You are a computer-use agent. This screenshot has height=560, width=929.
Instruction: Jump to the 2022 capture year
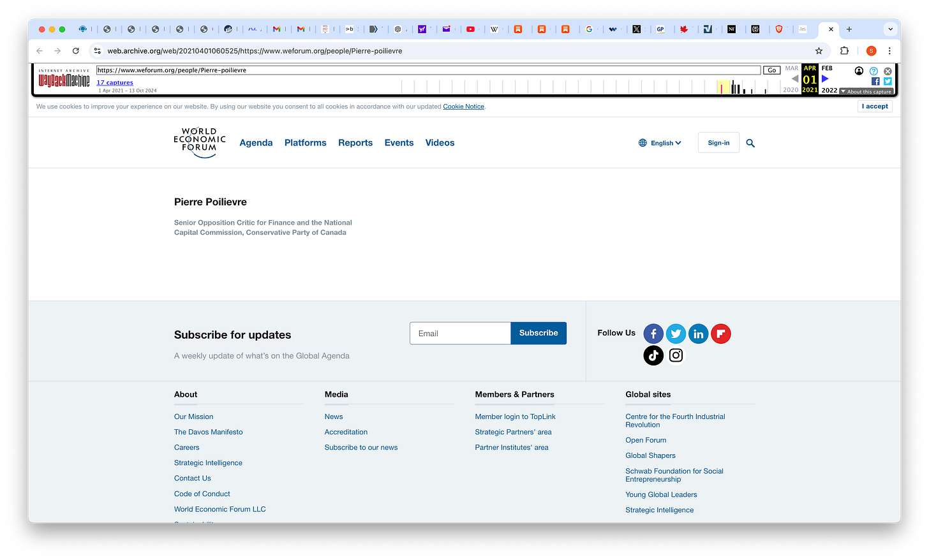829,90
